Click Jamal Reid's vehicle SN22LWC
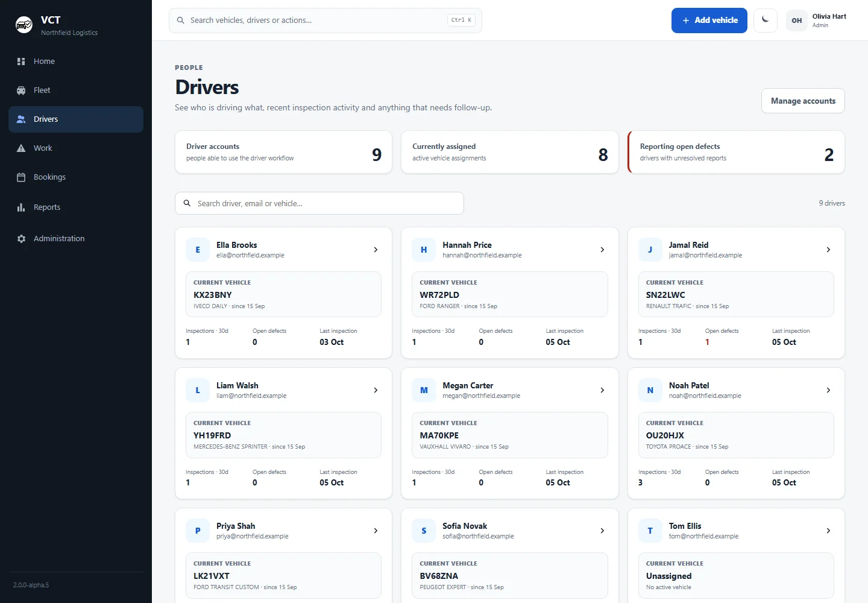 click(665, 295)
